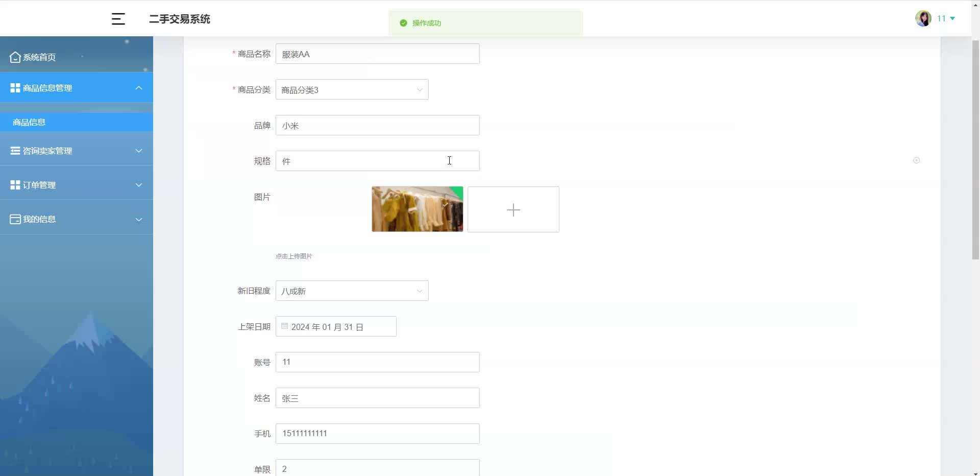
Task: Click the 上架日期 field label
Action: tap(254, 326)
